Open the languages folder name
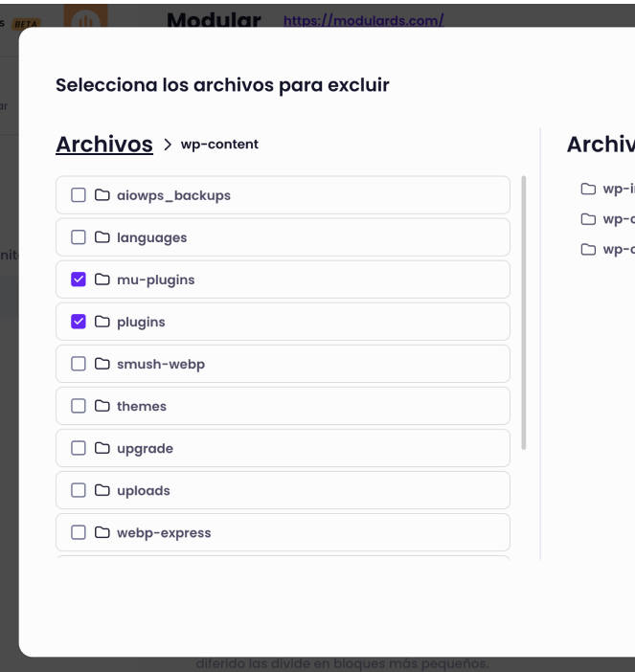This screenshot has width=635, height=672. 151,237
